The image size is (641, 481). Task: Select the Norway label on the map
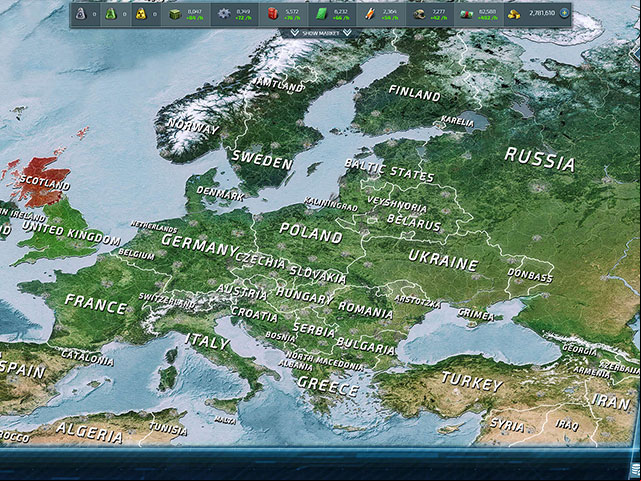click(x=193, y=126)
